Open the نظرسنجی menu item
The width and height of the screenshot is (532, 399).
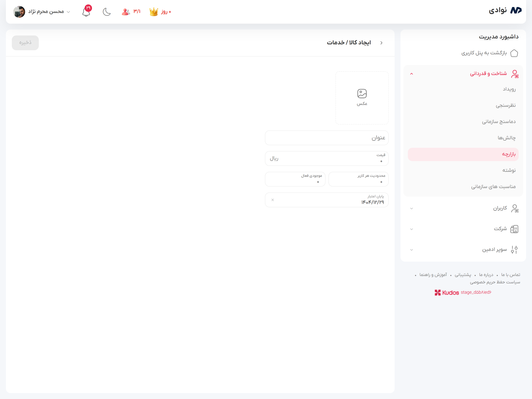click(506, 105)
